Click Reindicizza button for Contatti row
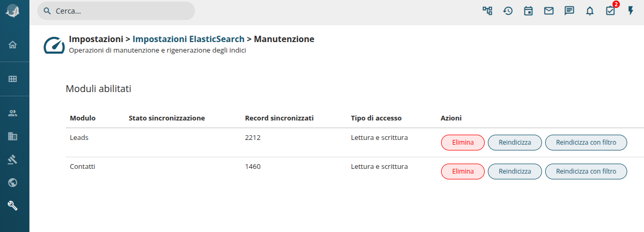This screenshot has height=232, width=644. 515,172
